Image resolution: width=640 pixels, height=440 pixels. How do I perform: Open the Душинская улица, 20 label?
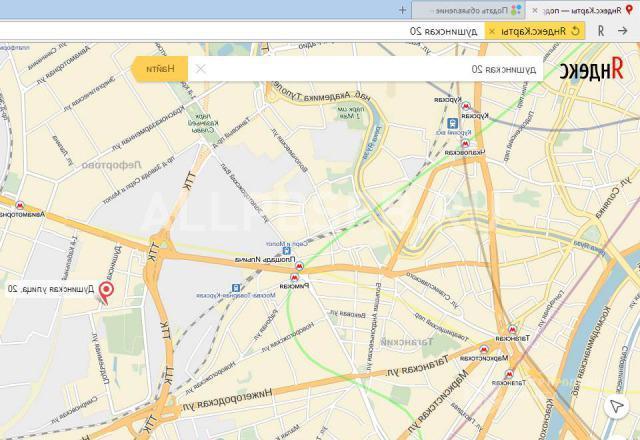51,289
